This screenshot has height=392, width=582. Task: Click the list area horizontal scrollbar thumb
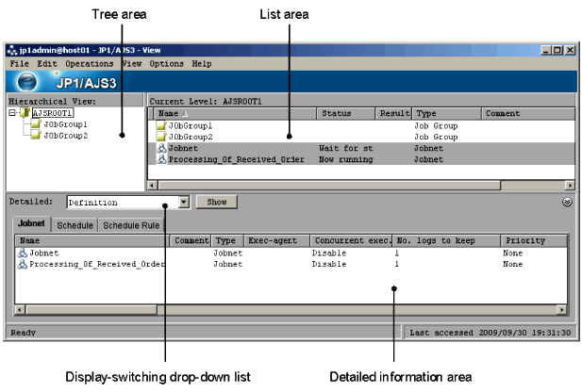[329, 185]
